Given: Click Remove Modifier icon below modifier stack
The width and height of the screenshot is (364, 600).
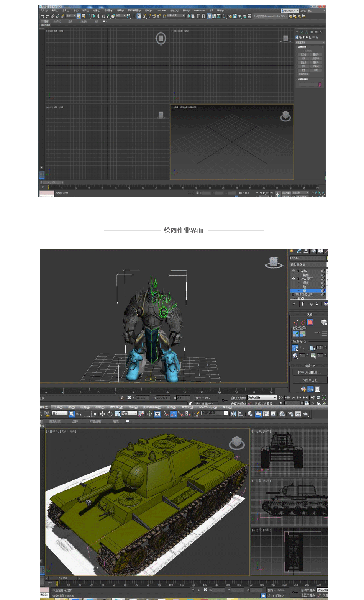Looking at the screenshot, I should coord(317,304).
